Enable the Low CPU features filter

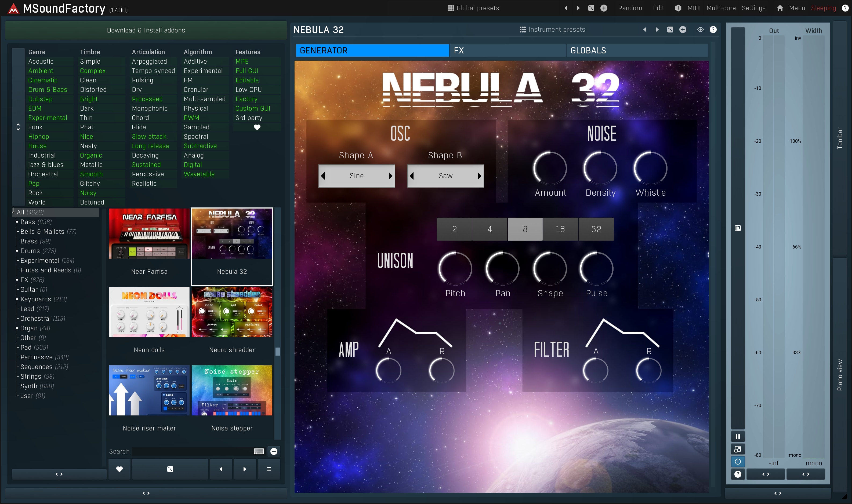click(x=248, y=90)
